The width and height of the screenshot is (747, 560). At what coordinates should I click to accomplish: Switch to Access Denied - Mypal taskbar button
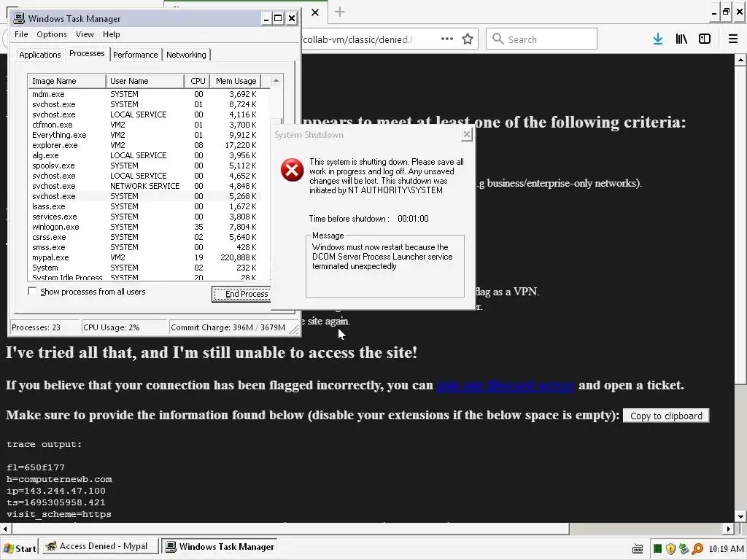pos(99,546)
